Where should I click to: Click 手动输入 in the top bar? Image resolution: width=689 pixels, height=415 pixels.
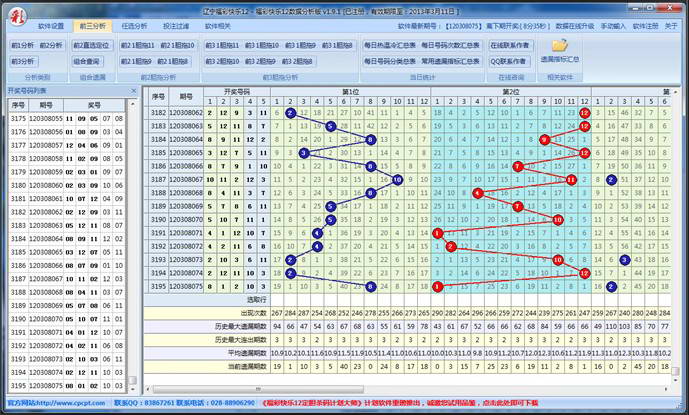coord(613,26)
